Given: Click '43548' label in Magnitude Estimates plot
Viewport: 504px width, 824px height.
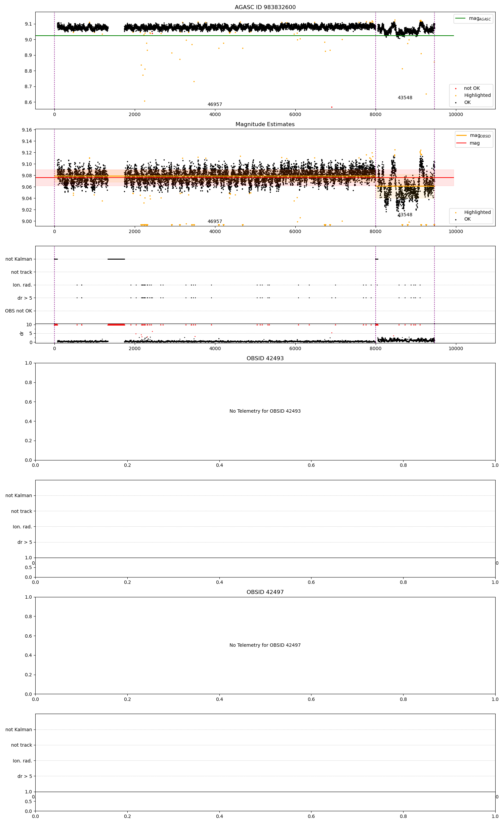Looking at the screenshot, I should (x=405, y=215).
